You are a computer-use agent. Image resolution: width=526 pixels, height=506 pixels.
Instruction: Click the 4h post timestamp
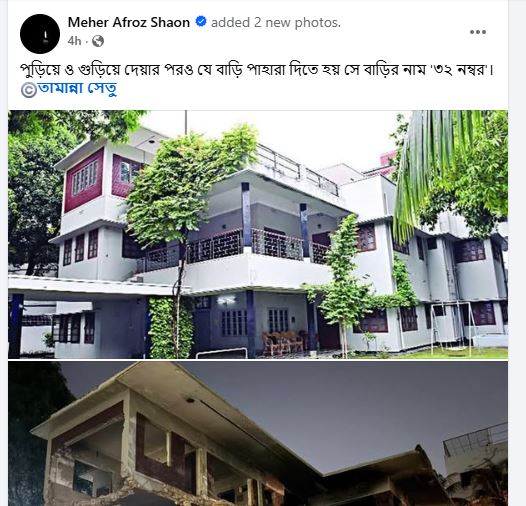[74, 41]
